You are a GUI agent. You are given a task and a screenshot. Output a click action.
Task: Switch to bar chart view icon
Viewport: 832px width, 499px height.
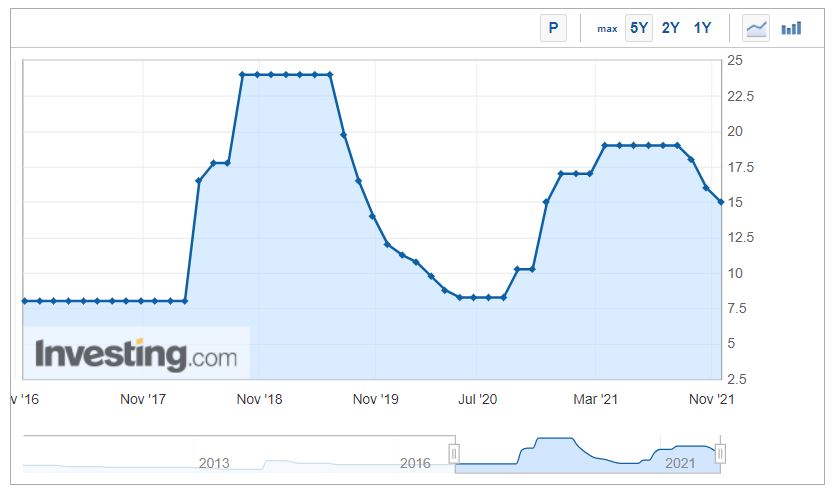tap(791, 28)
